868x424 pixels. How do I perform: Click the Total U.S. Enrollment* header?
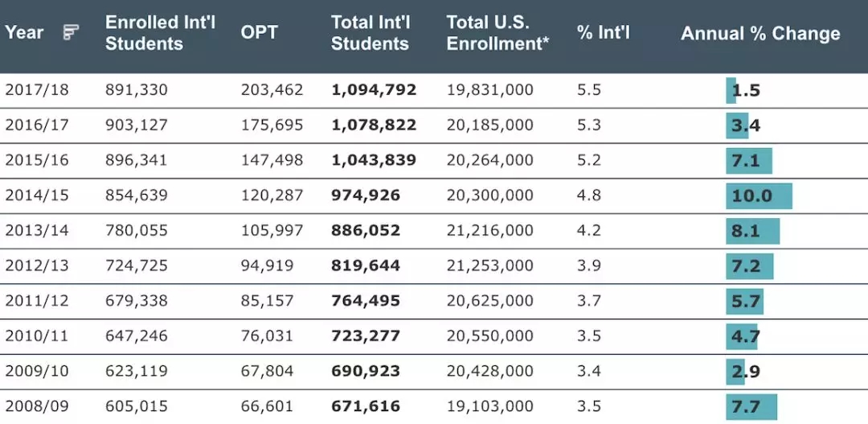coord(497,33)
